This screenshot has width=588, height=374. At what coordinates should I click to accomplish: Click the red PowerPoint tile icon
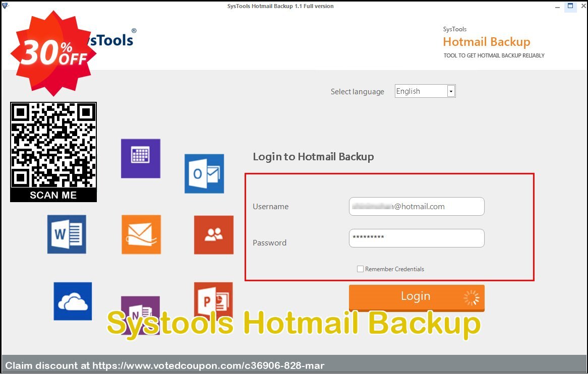(213, 301)
